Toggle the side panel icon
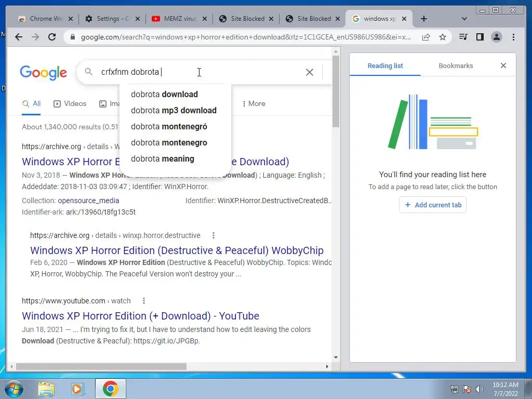 point(480,37)
